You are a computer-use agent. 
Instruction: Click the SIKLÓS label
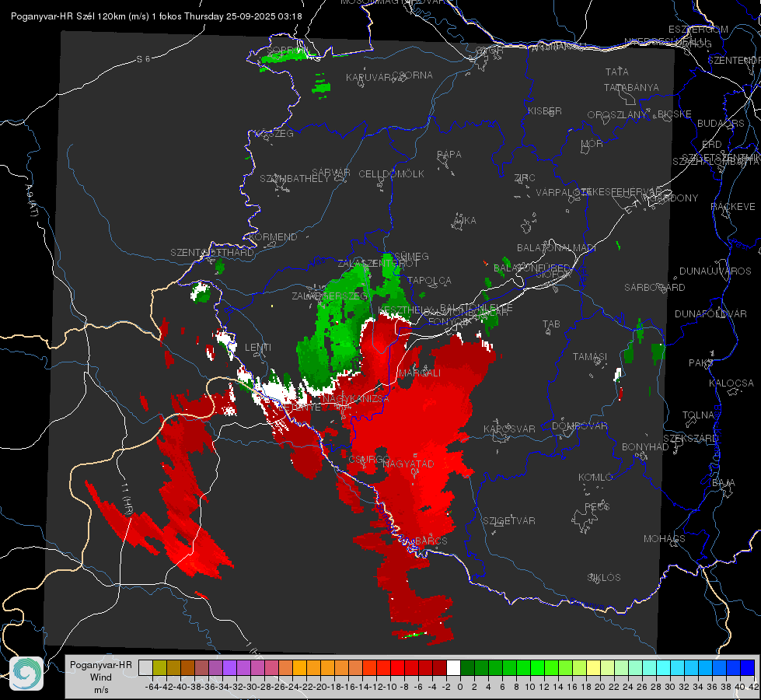click(x=604, y=577)
